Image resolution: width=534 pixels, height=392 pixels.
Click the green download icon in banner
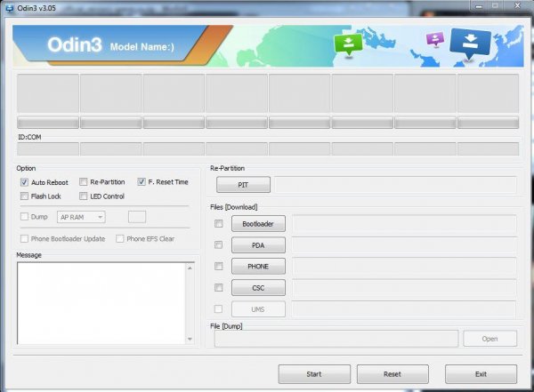[348, 44]
